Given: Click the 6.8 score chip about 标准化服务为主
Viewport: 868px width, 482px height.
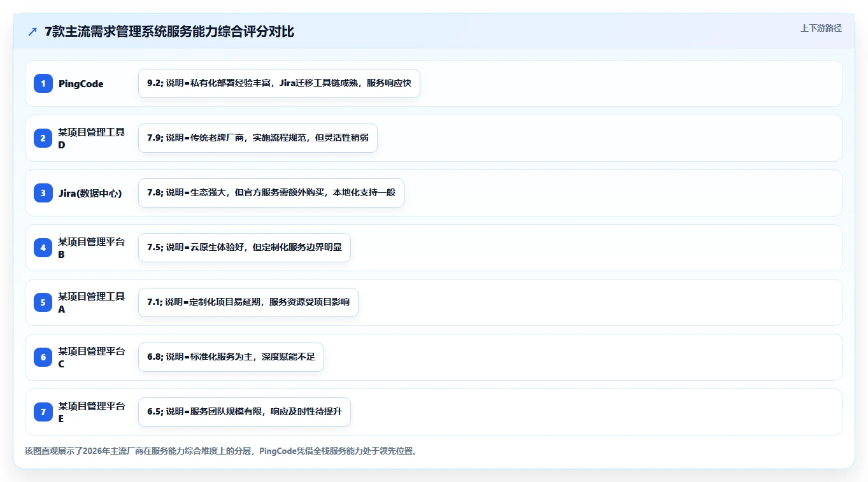Looking at the screenshot, I should coord(231,357).
